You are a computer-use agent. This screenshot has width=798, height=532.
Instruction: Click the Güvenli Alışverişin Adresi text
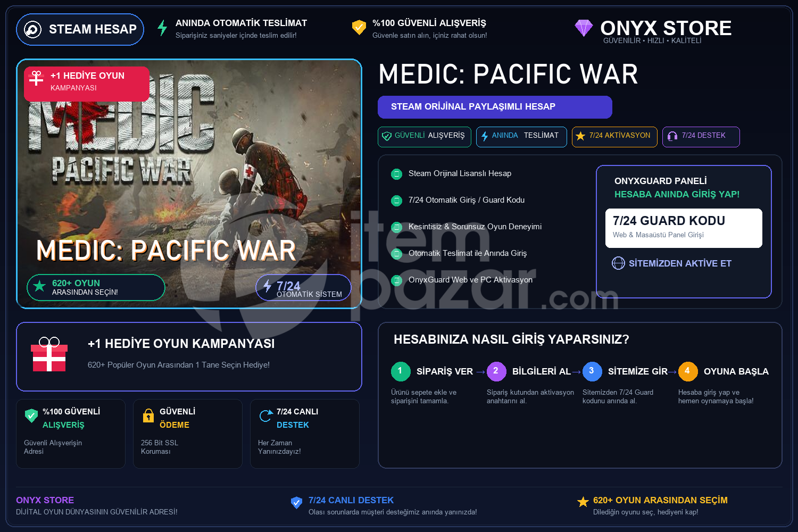(x=53, y=447)
